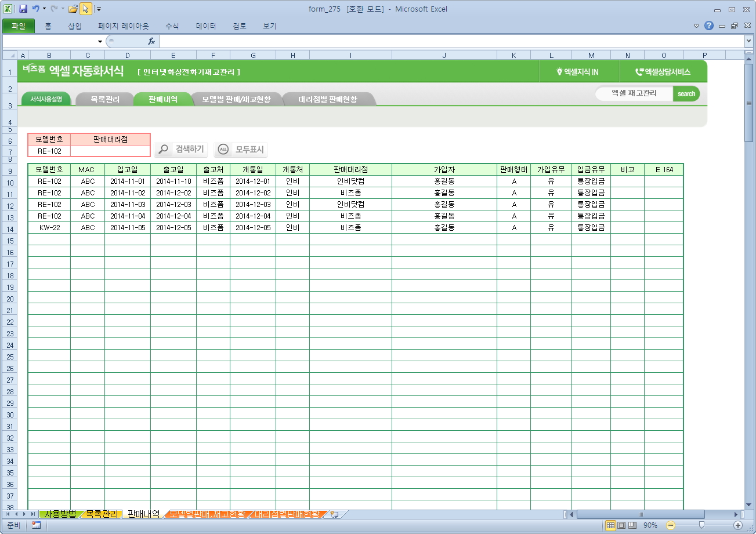Click the zoom out minus icon
Screen dimensions: 756x534
pyautogui.click(x=671, y=525)
